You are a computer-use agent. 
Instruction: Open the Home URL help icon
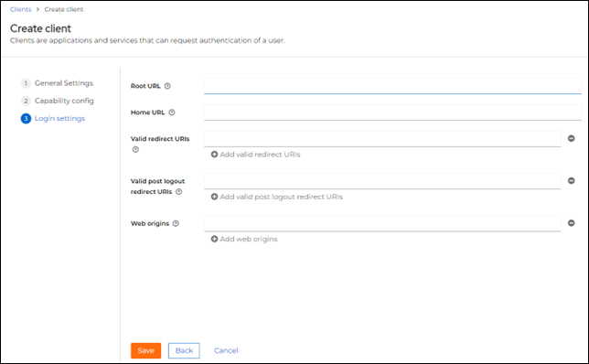[172, 112]
